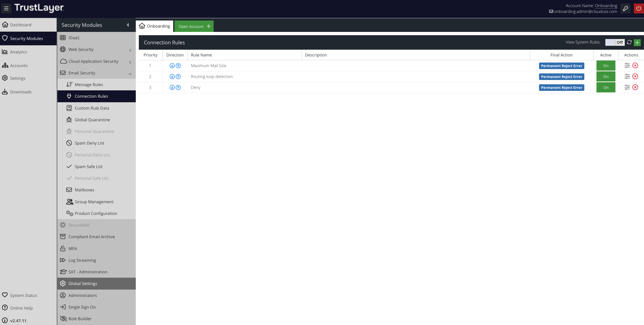This screenshot has height=325, width=644.
Task: Turn off Maximum Mail Size rule
Action: click(606, 66)
